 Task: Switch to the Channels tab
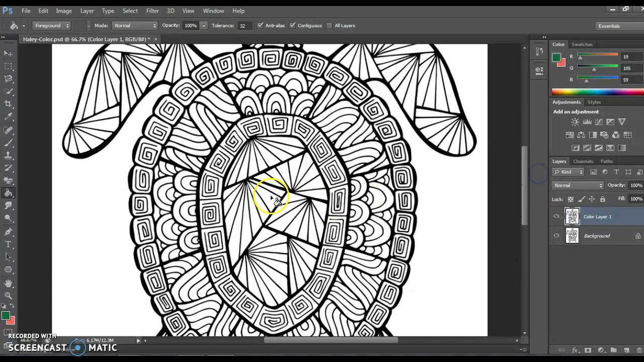point(583,161)
